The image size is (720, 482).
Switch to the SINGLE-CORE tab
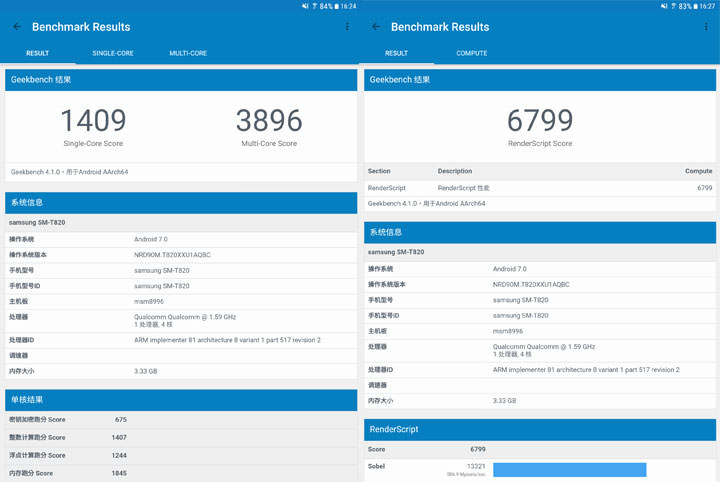click(113, 53)
